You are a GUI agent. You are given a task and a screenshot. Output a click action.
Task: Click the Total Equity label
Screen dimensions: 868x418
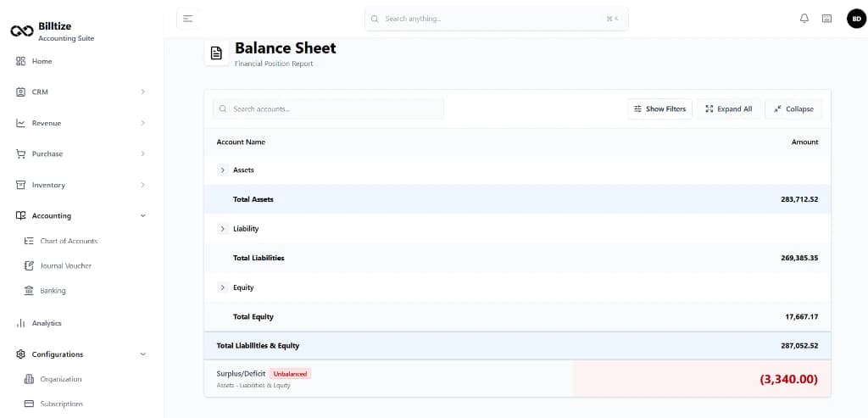click(x=253, y=317)
